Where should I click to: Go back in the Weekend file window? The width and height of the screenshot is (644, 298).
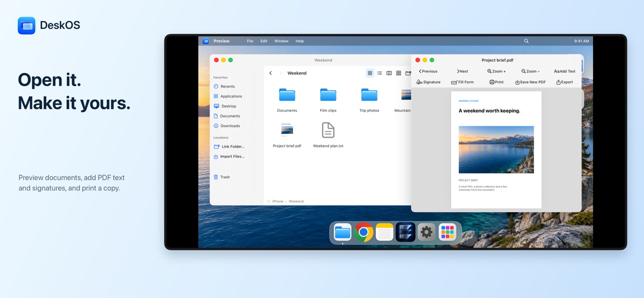pos(271,73)
